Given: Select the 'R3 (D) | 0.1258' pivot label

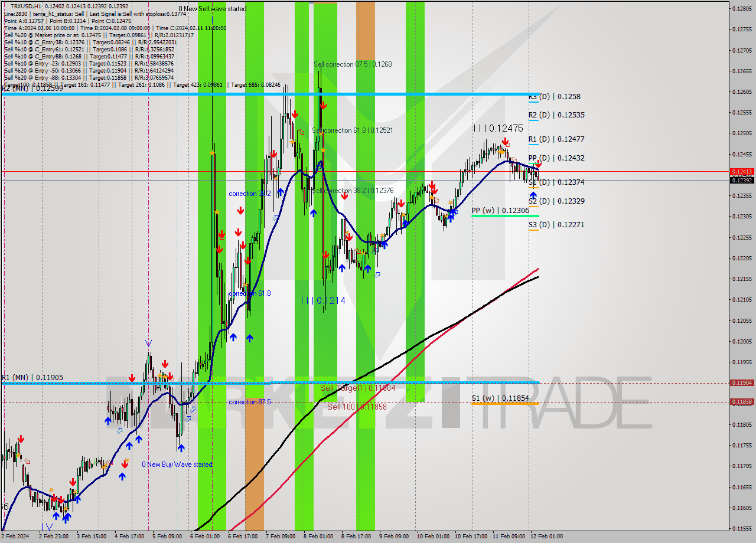Looking at the screenshot, I should [x=555, y=96].
